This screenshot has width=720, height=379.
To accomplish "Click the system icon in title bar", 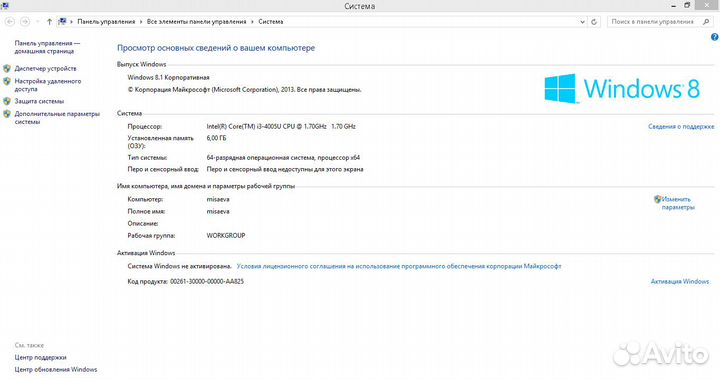I will click(x=5, y=6).
